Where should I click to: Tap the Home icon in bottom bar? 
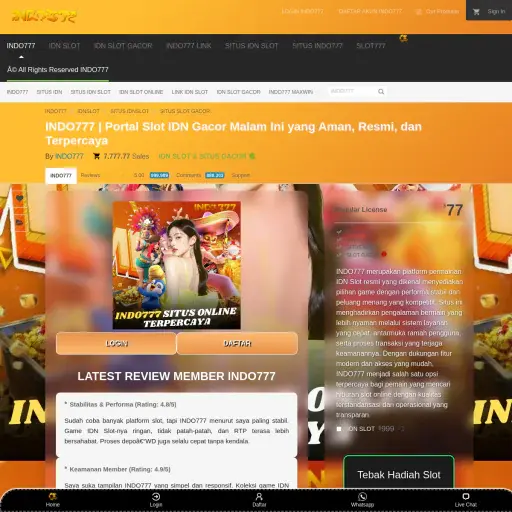coord(53,497)
